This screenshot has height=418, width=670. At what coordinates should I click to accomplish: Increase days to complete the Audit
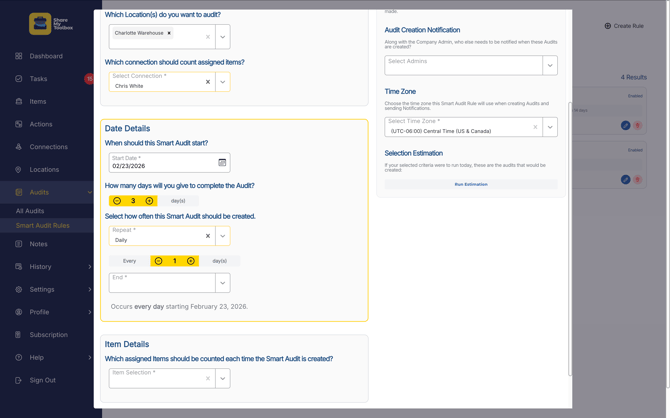(x=149, y=201)
